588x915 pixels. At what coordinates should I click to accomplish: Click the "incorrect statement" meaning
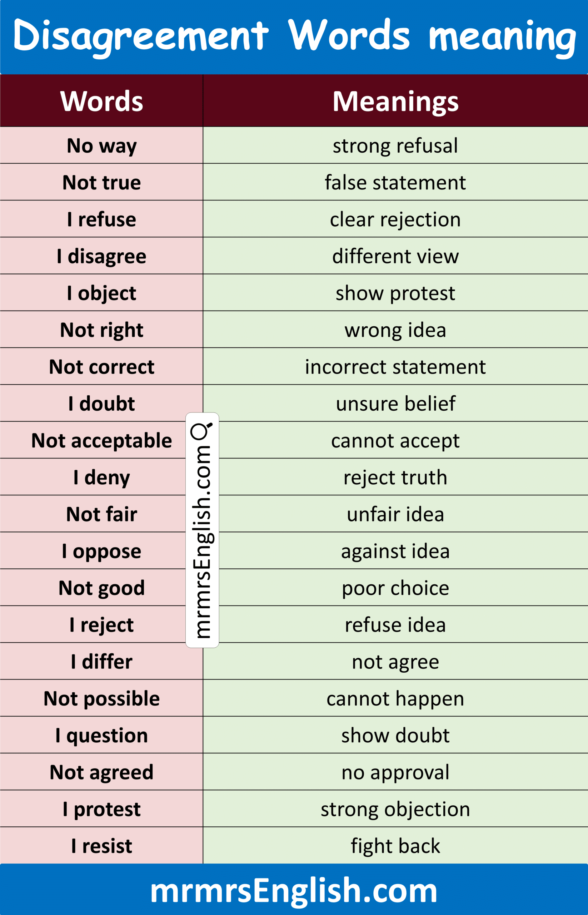click(x=395, y=367)
